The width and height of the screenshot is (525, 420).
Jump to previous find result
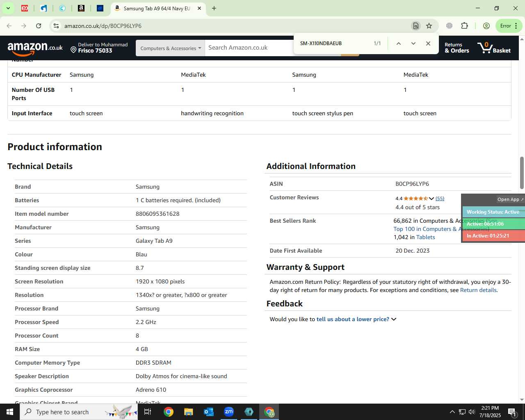(398, 43)
